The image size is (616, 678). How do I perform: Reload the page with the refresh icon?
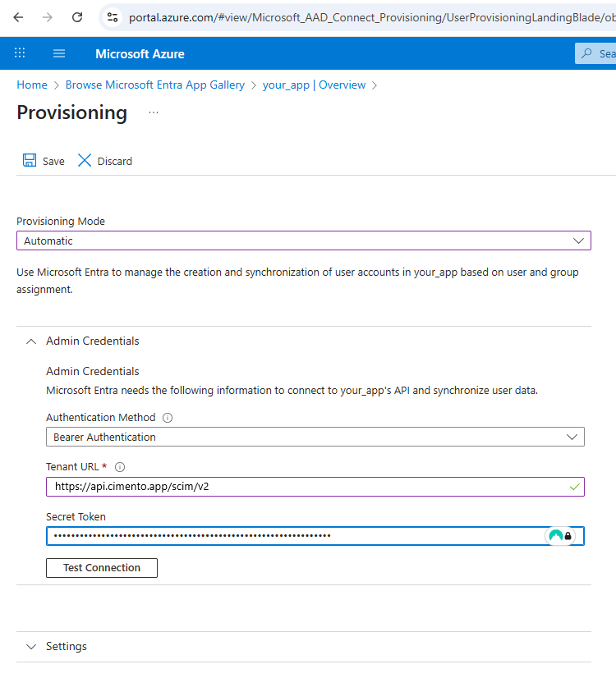[x=77, y=17]
